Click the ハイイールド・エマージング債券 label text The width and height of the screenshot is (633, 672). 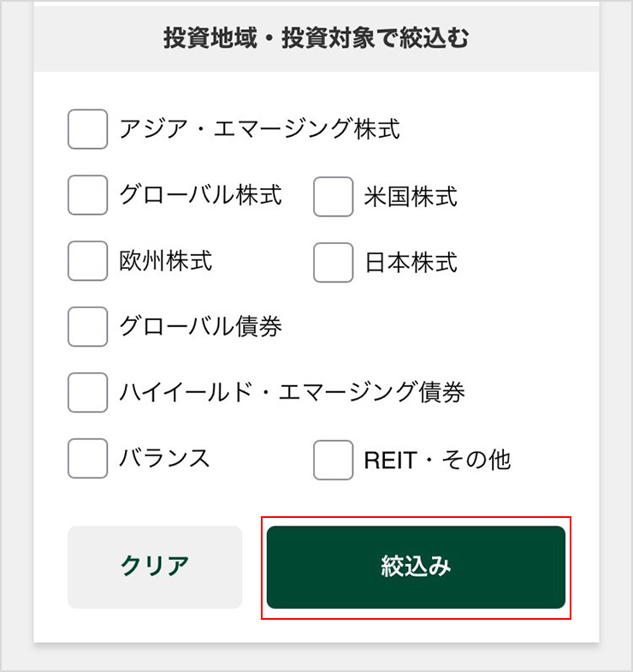pyautogui.click(x=292, y=393)
